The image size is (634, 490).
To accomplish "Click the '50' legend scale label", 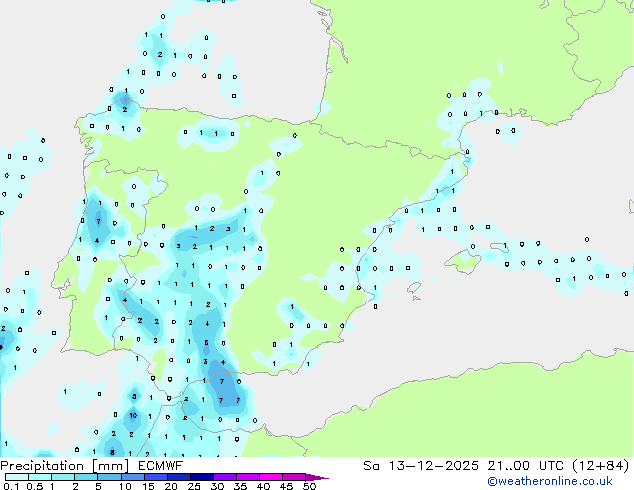I will click(309, 486).
